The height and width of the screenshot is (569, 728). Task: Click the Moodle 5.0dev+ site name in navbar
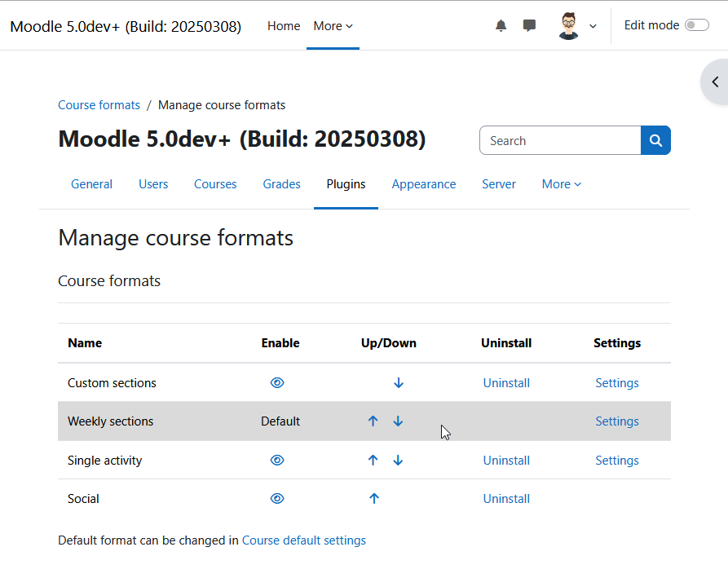pos(126,26)
